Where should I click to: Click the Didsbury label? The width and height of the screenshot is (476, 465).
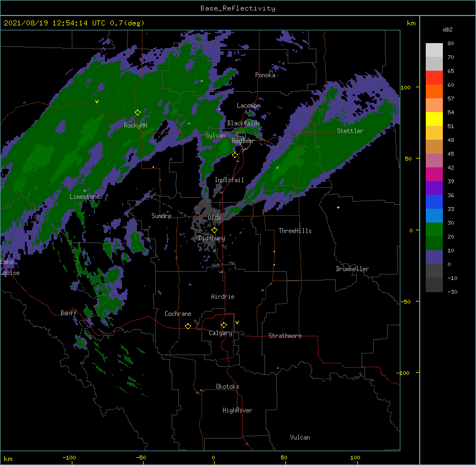tap(212, 238)
